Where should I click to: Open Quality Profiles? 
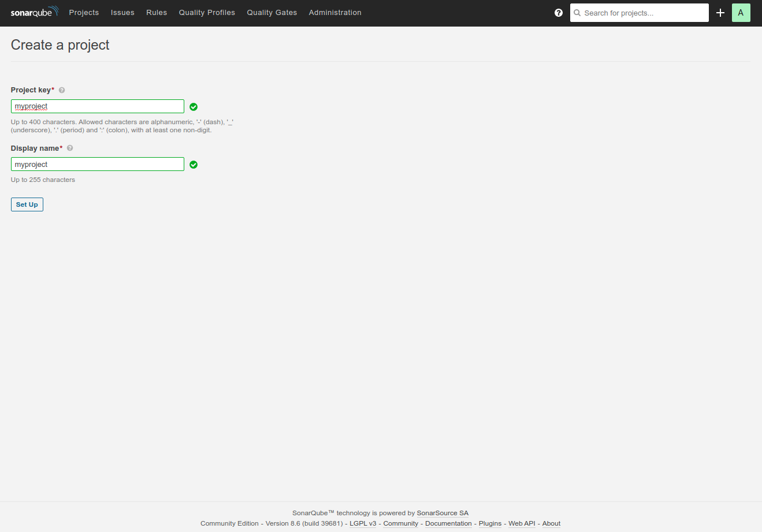pyautogui.click(x=207, y=12)
